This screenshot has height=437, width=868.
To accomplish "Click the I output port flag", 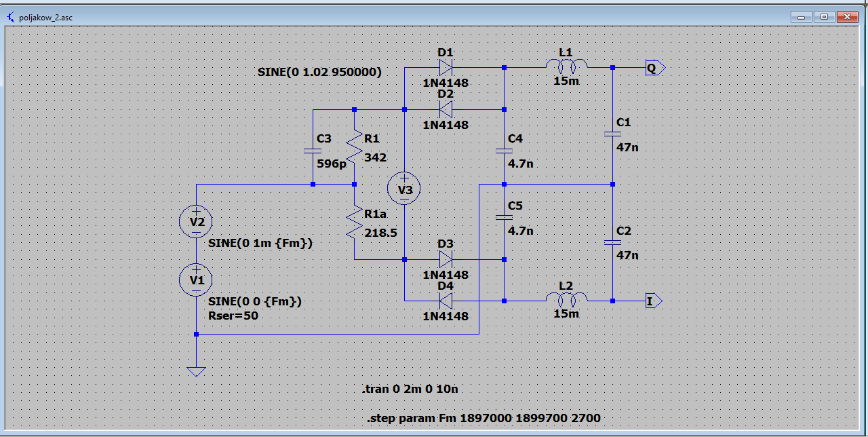I will tap(653, 301).
